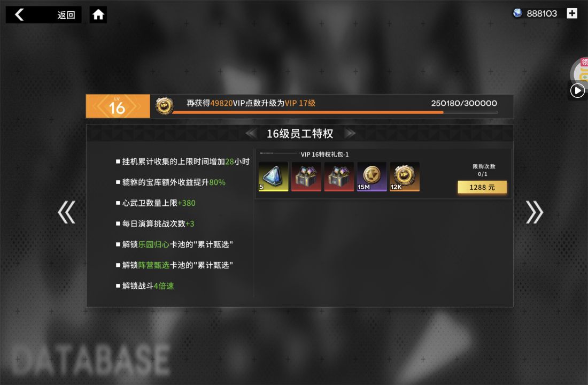Go back using the 返回 button
Image resolution: width=588 pixels, height=385 pixels.
[x=43, y=14]
